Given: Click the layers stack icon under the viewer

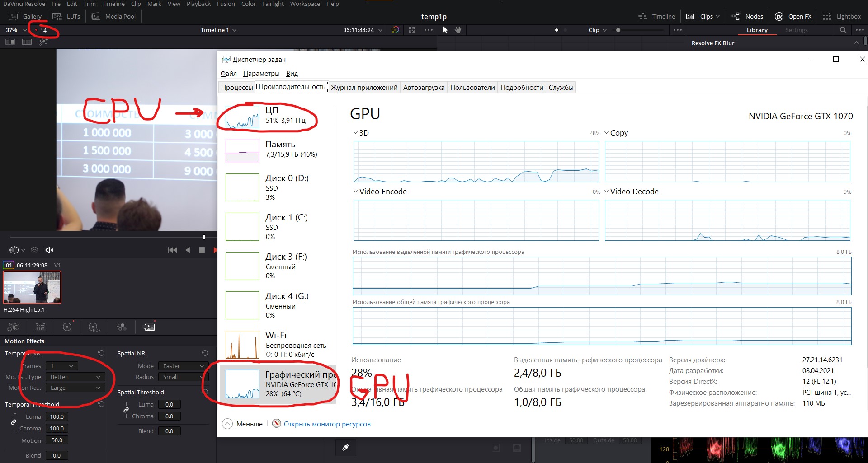Looking at the screenshot, I should point(34,249).
